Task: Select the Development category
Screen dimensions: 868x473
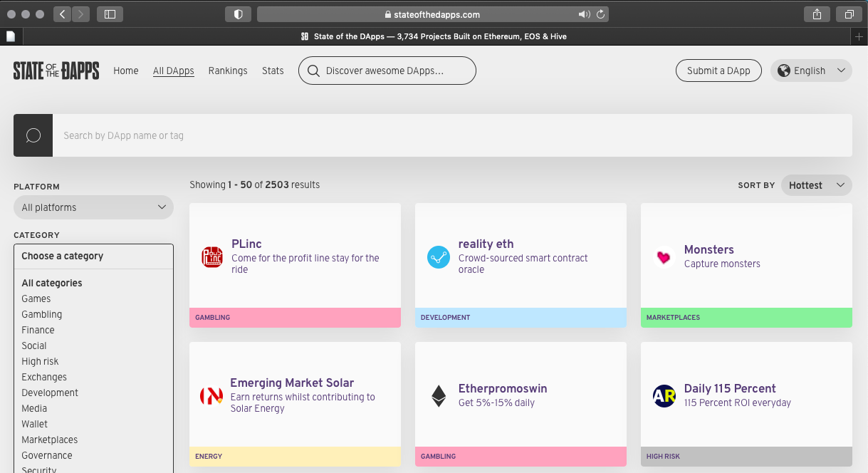Action: pyautogui.click(x=50, y=393)
